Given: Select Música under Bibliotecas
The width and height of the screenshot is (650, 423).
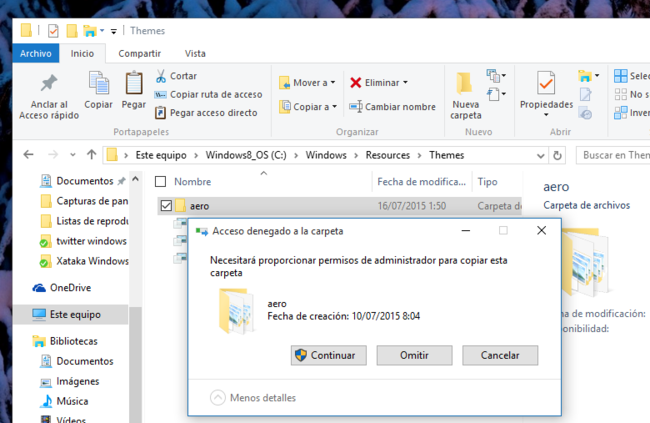Looking at the screenshot, I should tap(64, 401).
